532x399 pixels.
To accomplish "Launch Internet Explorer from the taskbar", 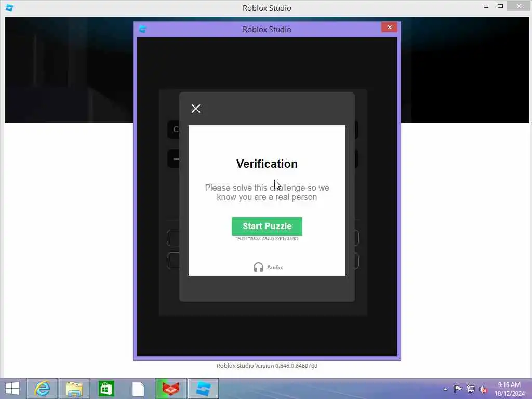I will (43, 389).
